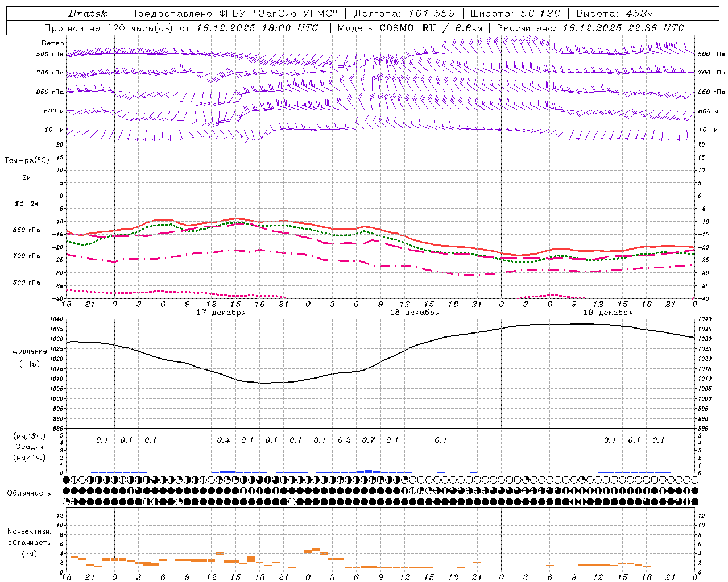Click the precipitation value "0.7"
Screen dimensions: 728x582
[x=369, y=440]
